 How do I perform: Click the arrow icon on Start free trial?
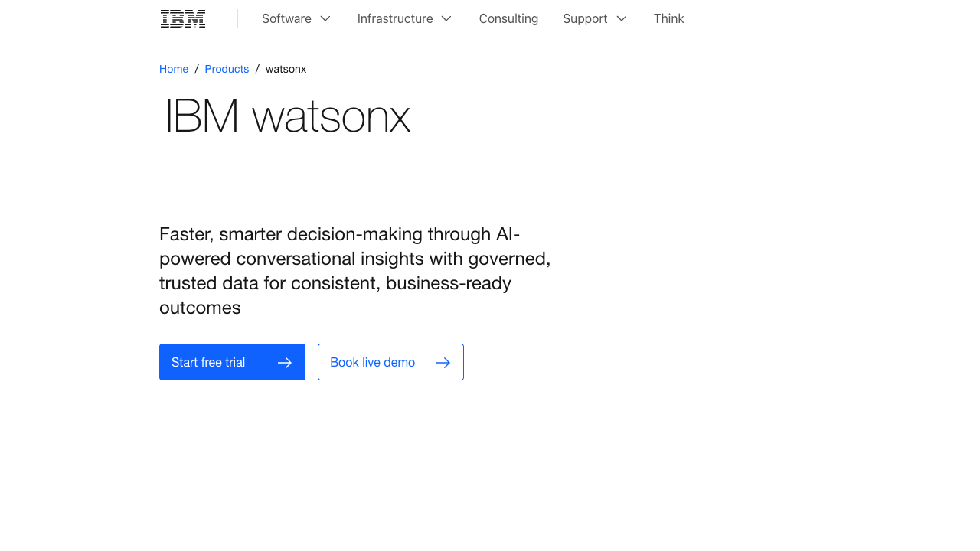[x=285, y=362]
